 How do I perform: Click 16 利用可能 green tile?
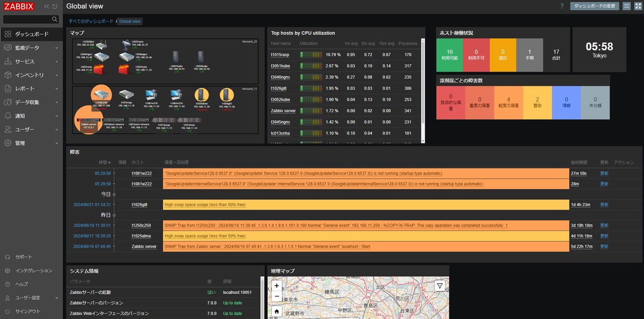[x=450, y=55]
